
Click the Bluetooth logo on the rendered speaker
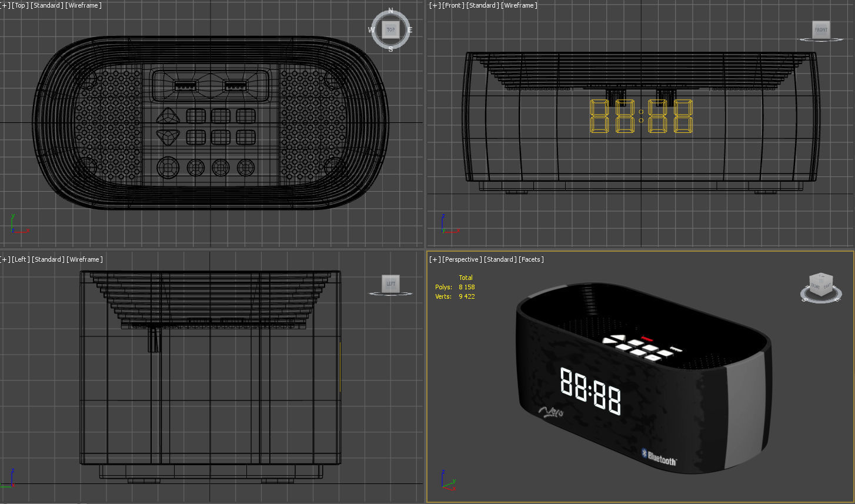coord(659,458)
